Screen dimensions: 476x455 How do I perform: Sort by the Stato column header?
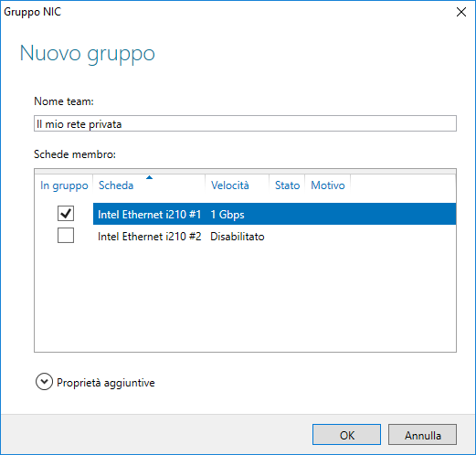[x=287, y=185]
